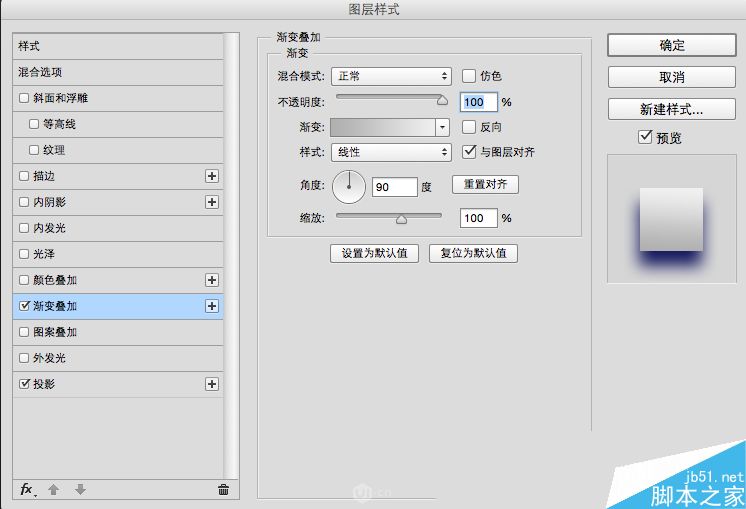
Task: Move effect up arrow icon
Action: tap(53, 489)
